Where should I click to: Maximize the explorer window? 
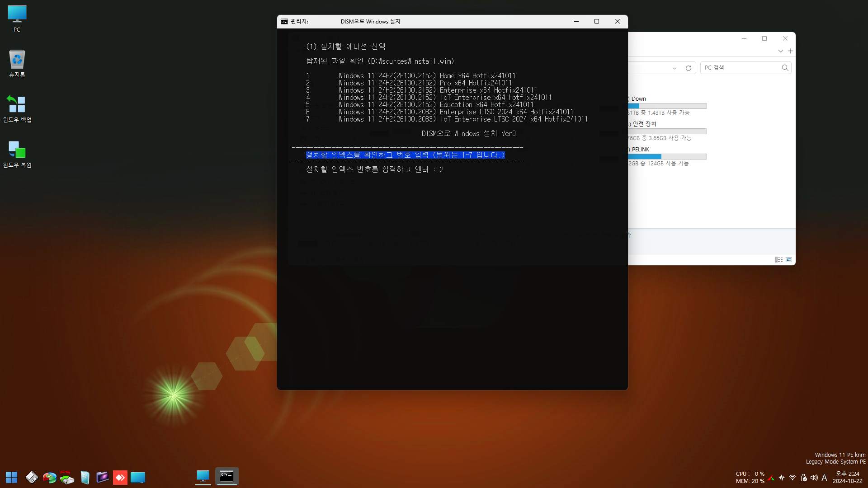pyautogui.click(x=764, y=38)
